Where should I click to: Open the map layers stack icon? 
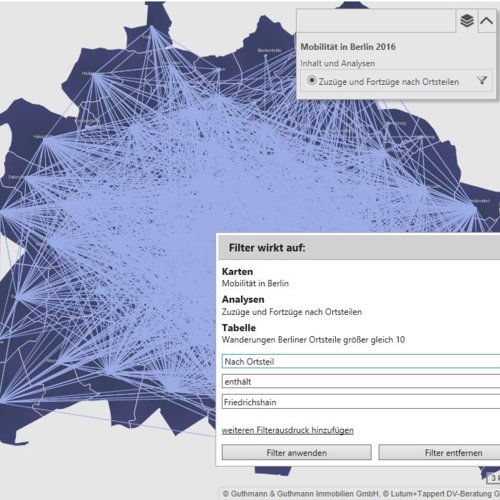[467, 21]
